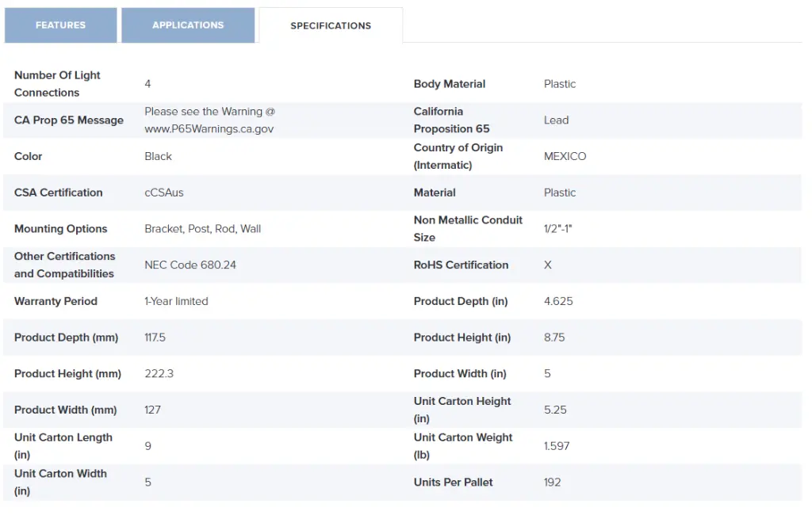The image size is (812, 515).
Task: Select the 'Product Width (in)' label
Action: (x=460, y=374)
